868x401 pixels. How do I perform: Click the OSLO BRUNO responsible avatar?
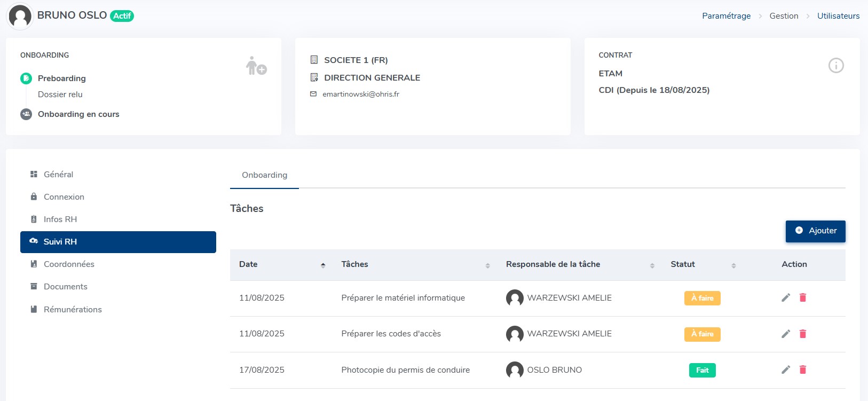[515, 370]
